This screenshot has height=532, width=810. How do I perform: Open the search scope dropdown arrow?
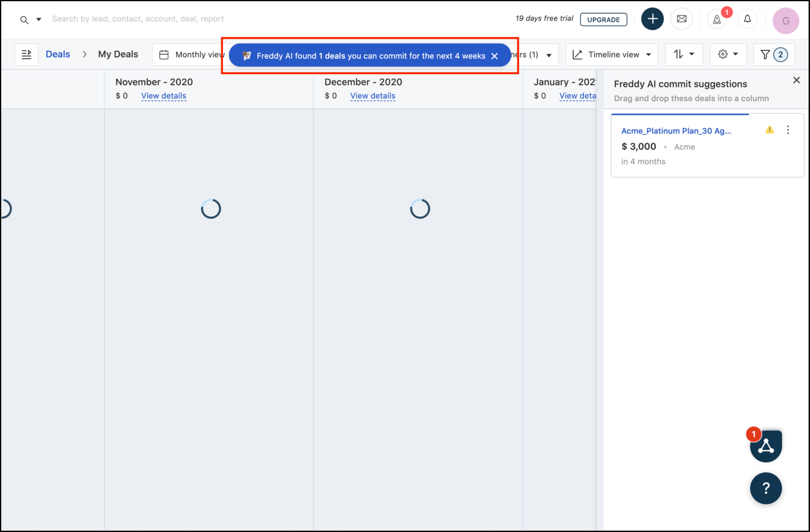coord(39,19)
